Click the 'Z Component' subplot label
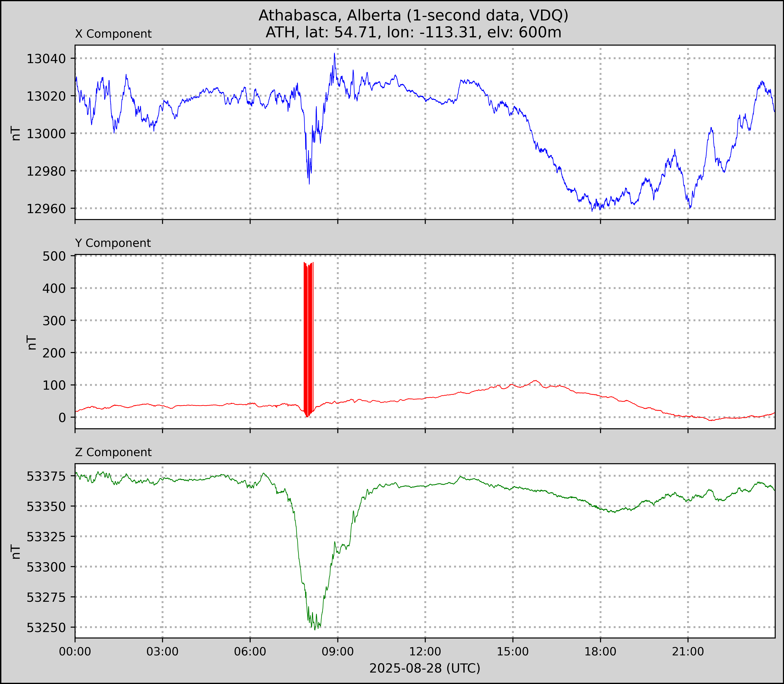 113,452
